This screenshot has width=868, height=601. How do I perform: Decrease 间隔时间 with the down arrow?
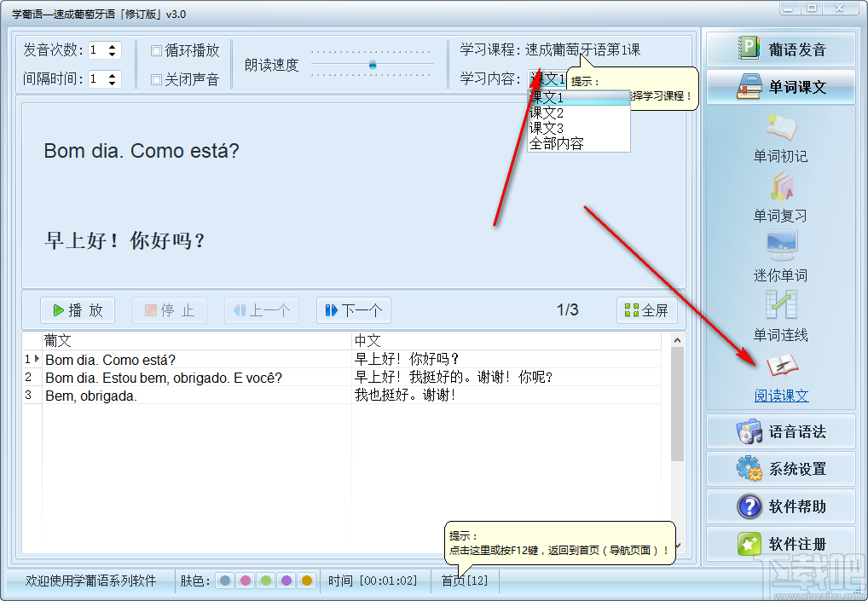tap(113, 83)
